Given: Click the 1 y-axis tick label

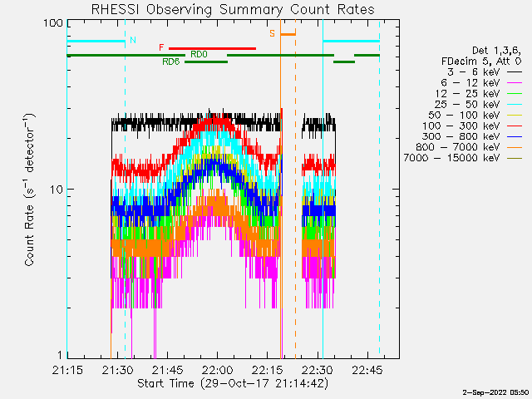Looking at the screenshot, I should (60, 355).
